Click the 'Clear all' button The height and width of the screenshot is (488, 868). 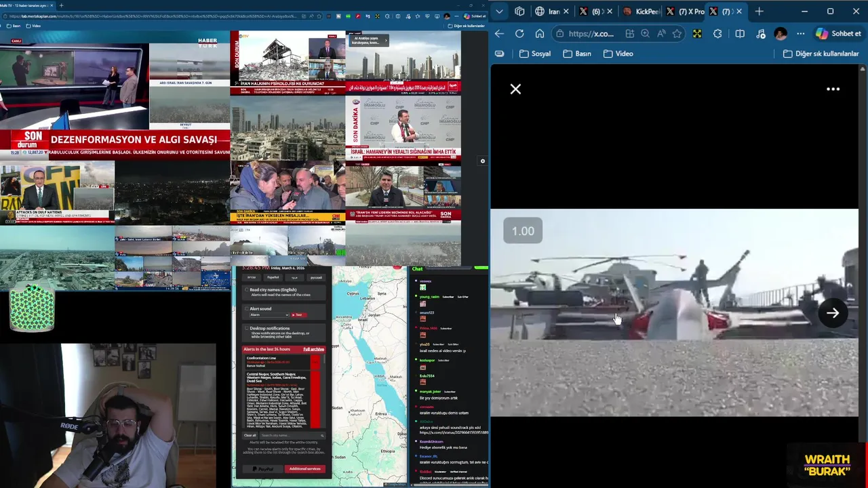click(x=250, y=435)
